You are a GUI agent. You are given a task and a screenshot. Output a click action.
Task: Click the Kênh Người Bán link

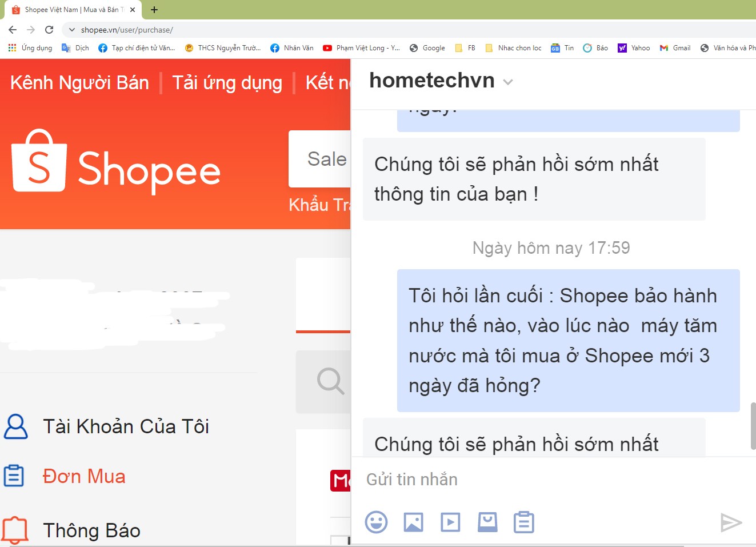[79, 83]
